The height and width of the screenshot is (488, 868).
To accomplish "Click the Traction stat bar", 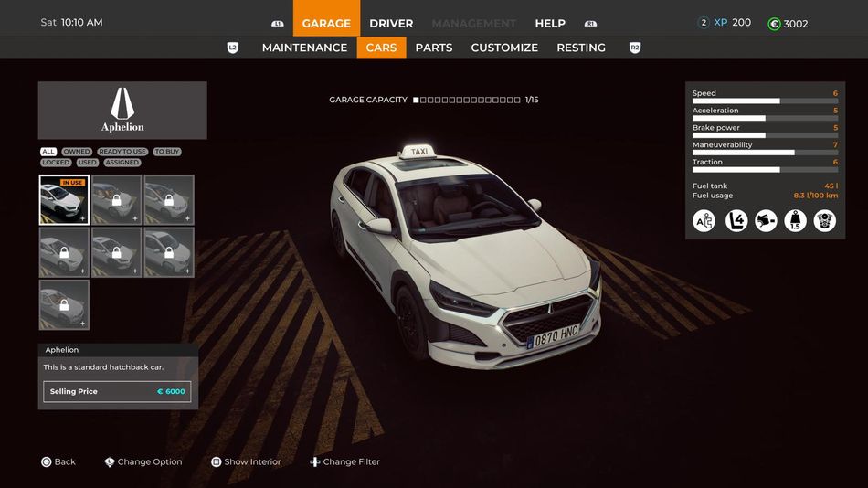I will [765, 169].
